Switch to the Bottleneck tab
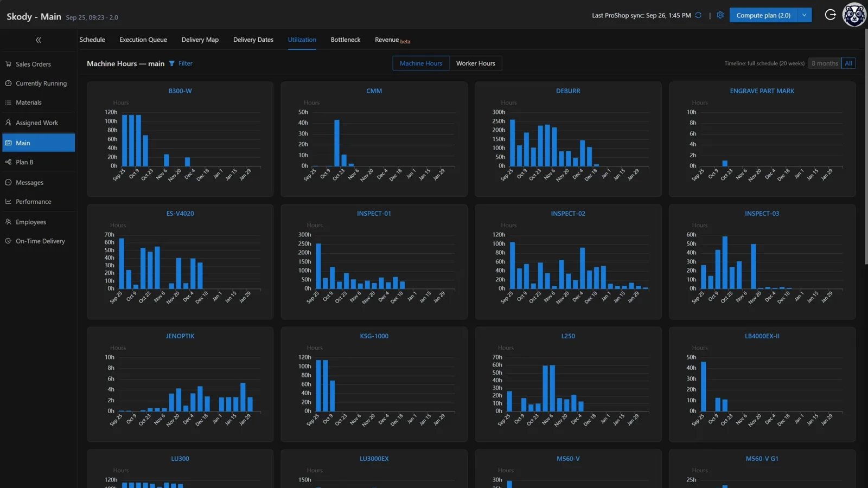The height and width of the screenshot is (488, 868). tap(346, 40)
